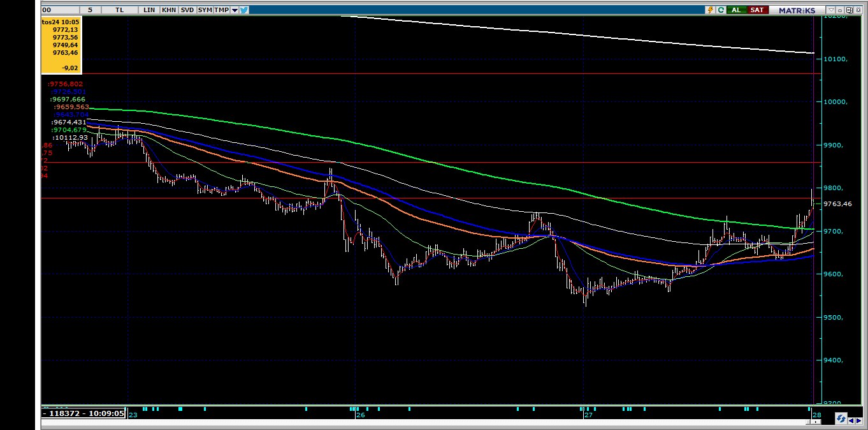Click the green AL buy button
The width and height of the screenshot is (868, 430).
737,10
